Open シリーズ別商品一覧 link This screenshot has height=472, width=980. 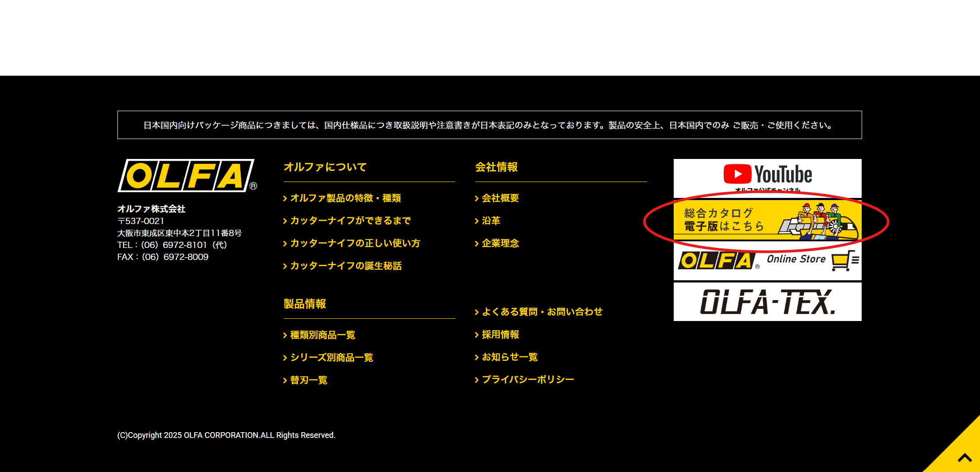click(331, 358)
